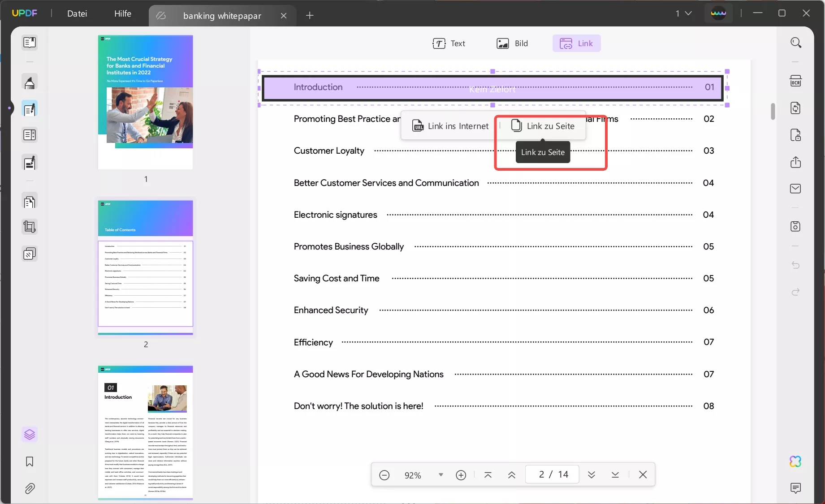Open the Bookmarks panel
Image resolution: width=825 pixels, height=504 pixels.
pos(30,462)
